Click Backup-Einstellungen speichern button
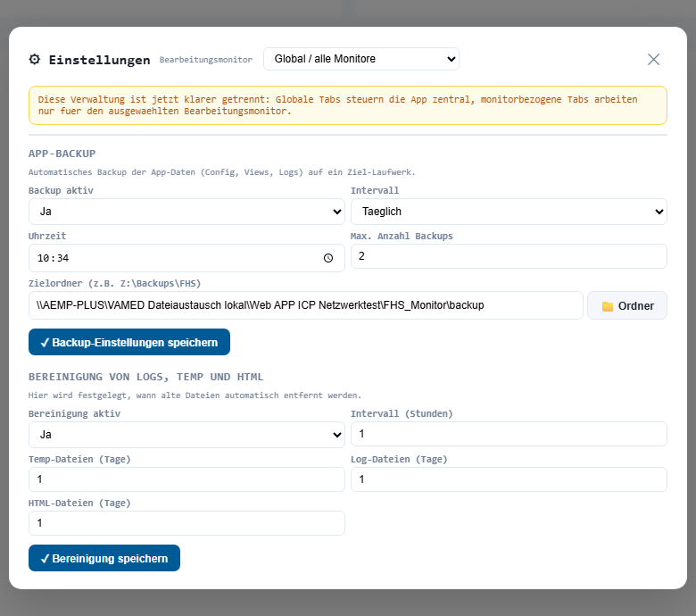The image size is (696, 616). [129, 342]
